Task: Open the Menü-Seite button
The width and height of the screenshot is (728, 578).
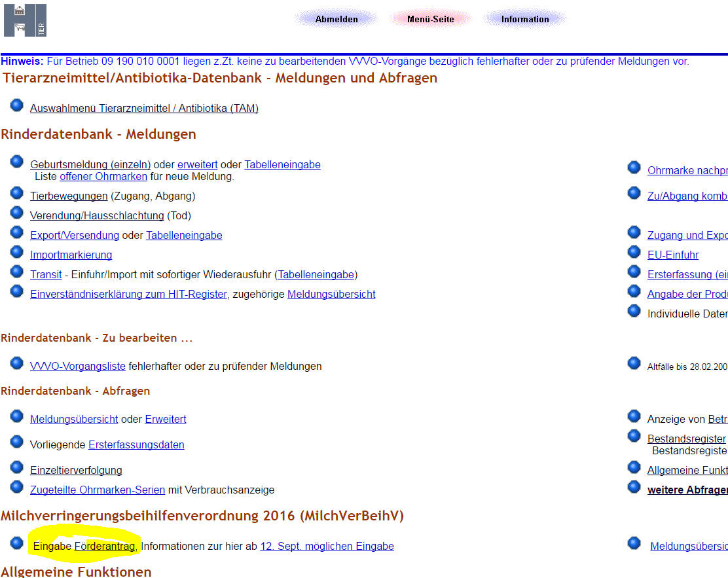Action: [x=430, y=19]
